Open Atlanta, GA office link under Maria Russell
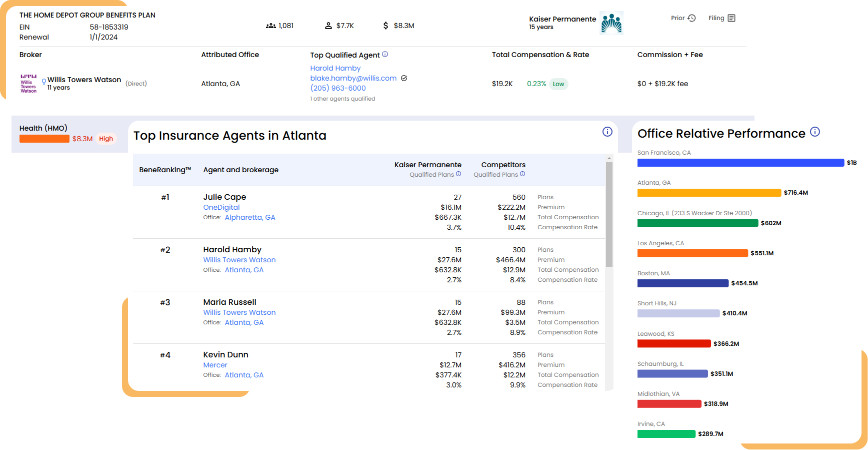The width and height of the screenshot is (868, 450). point(244,322)
